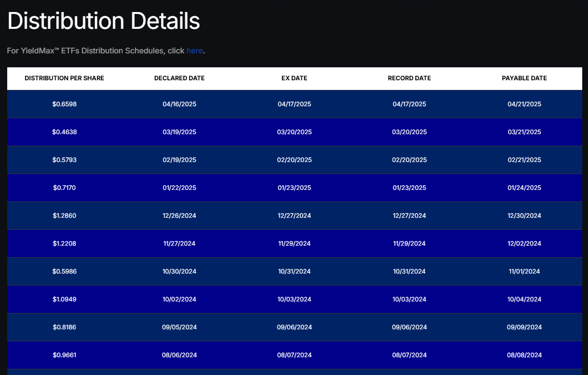588x375 pixels.
Task: Click payable date 09/09/2024
Action: click(525, 327)
